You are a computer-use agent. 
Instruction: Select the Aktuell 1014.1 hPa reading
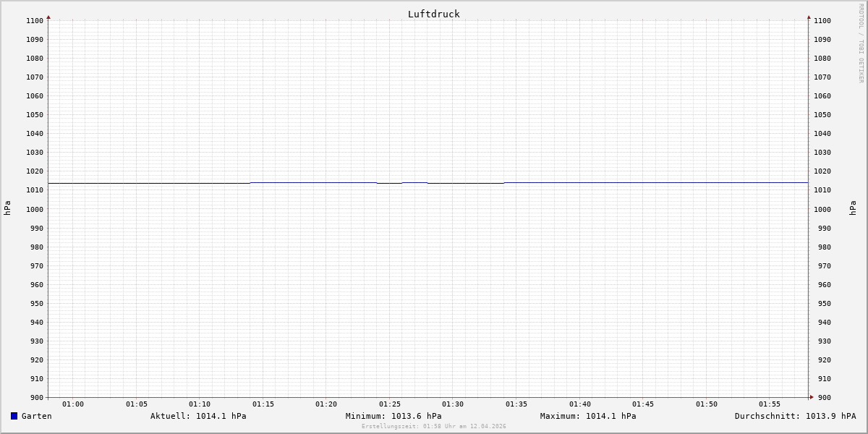[198, 416]
